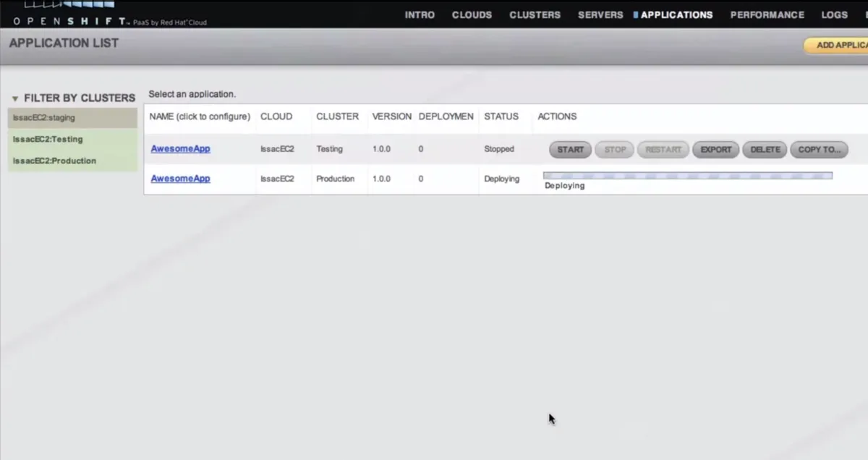Image resolution: width=868 pixels, height=460 pixels.
Task: View the LOGS tab
Action: click(x=834, y=14)
